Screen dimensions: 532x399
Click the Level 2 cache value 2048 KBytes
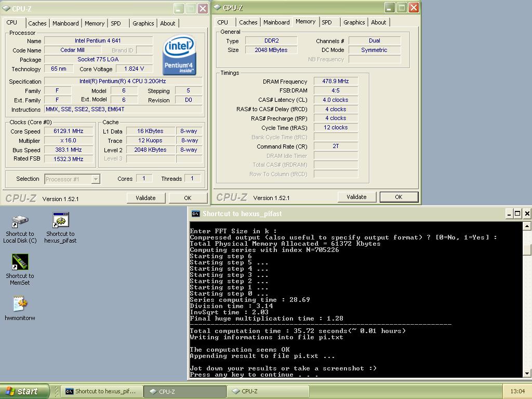click(150, 150)
